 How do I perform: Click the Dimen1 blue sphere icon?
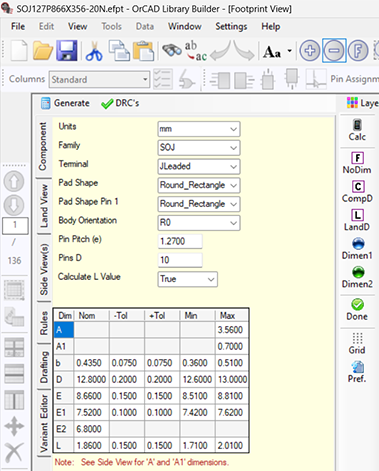(x=357, y=249)
